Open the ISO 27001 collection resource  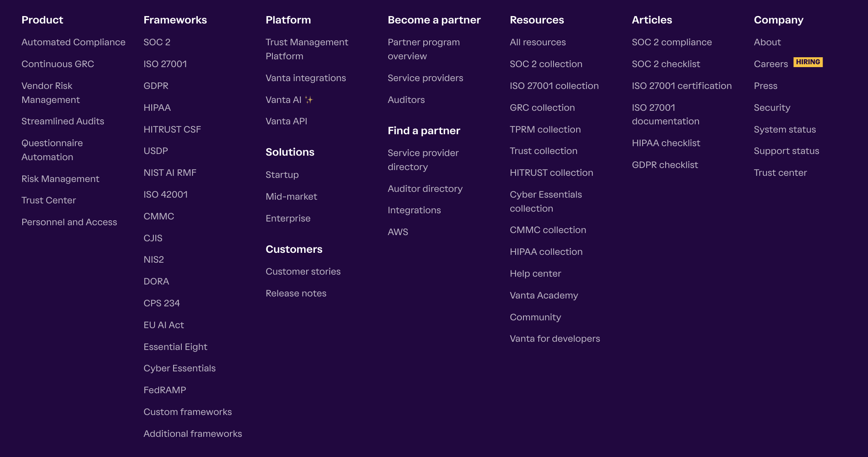click(x=554, y=86)
